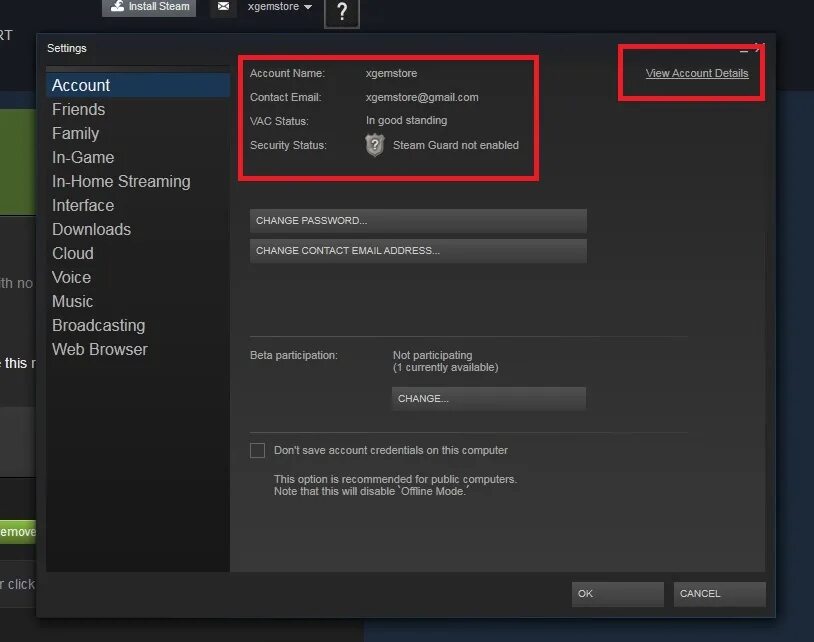Viewport: 814px width, 642px height.
Task: Switch to the Cloud settings tab
Action: pos(138,253)
